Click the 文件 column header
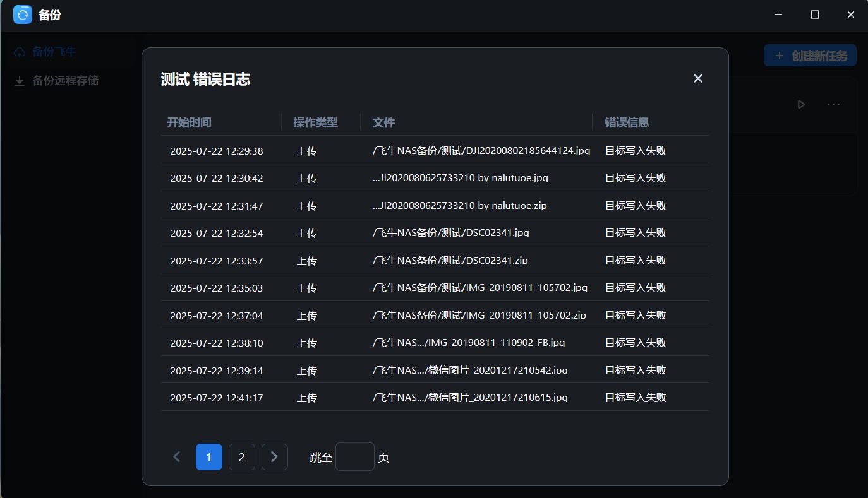Screen dimensions: 868x498 tap(383, 122)
